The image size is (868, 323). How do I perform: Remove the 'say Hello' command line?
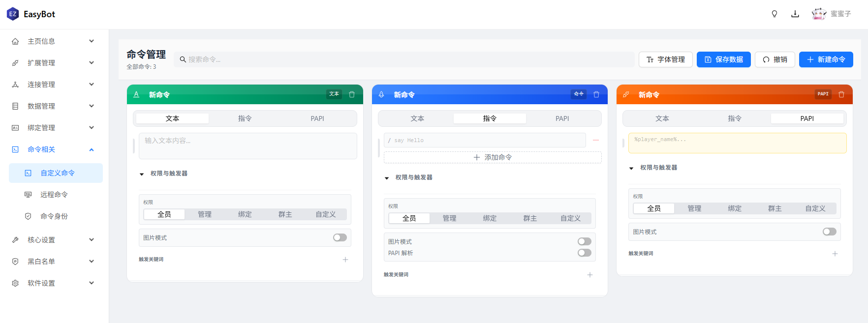click(596, 140)
